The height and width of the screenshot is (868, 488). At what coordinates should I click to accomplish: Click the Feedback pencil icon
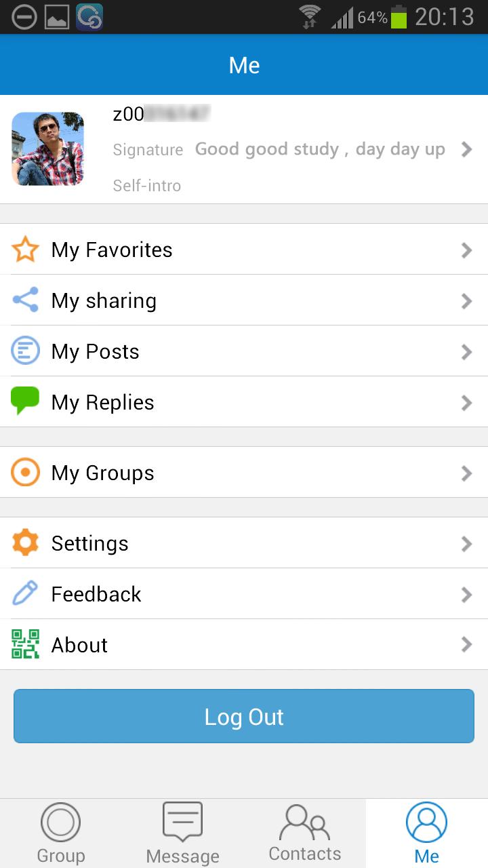(x=26, y=594)
